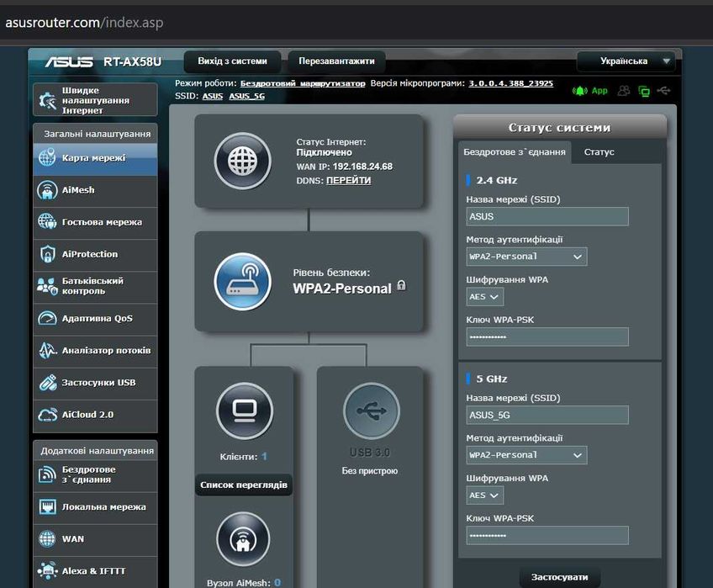
Task: Click the security lock icon beside WPA2-Personal
Action: click(x=402, y=286)
